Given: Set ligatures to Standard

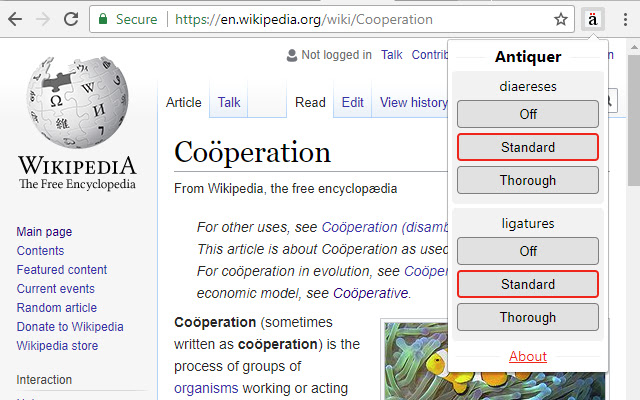Looking at the screenshot, I should pos(528,284).
